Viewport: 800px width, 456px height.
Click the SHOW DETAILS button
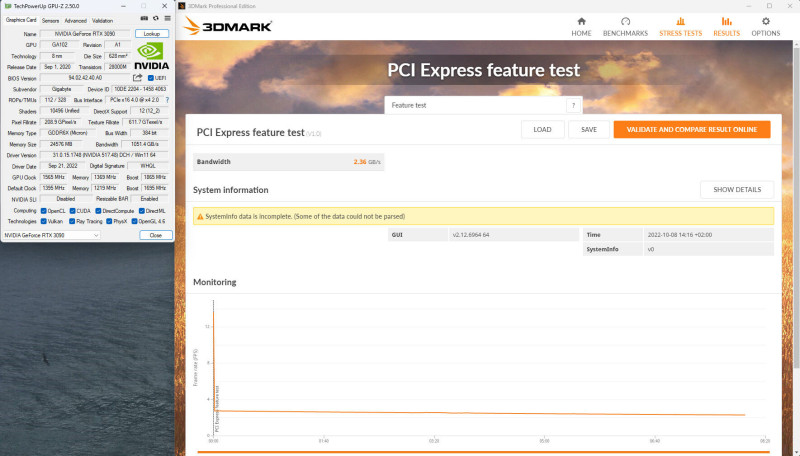coord(737,190)
